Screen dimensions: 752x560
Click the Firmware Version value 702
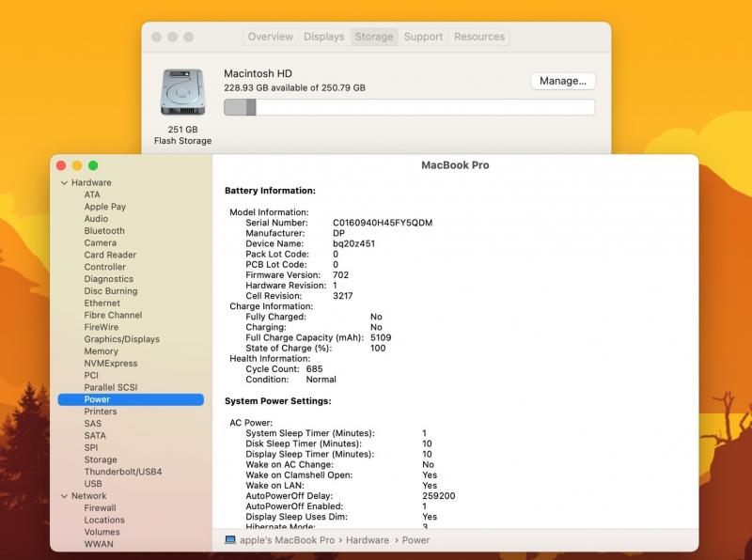[340, 274]
